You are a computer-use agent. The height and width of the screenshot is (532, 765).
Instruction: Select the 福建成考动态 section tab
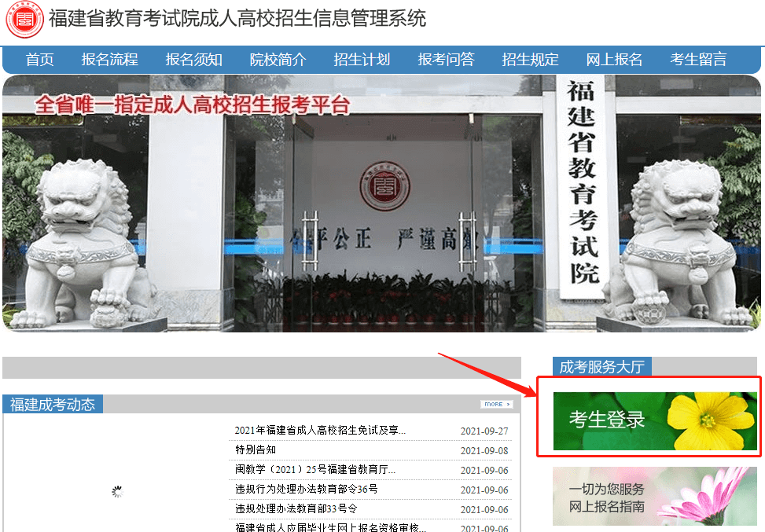click(x=53, y=404)
